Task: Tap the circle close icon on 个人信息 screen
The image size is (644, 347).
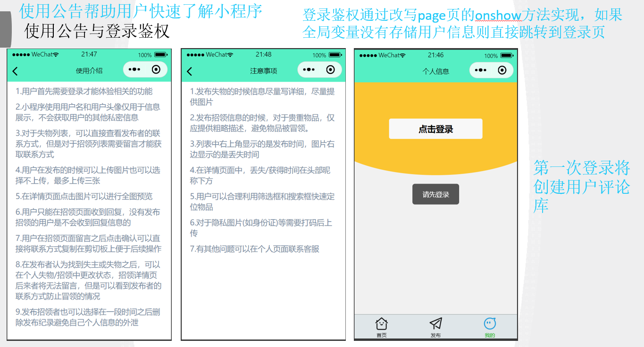Action: 502,70
